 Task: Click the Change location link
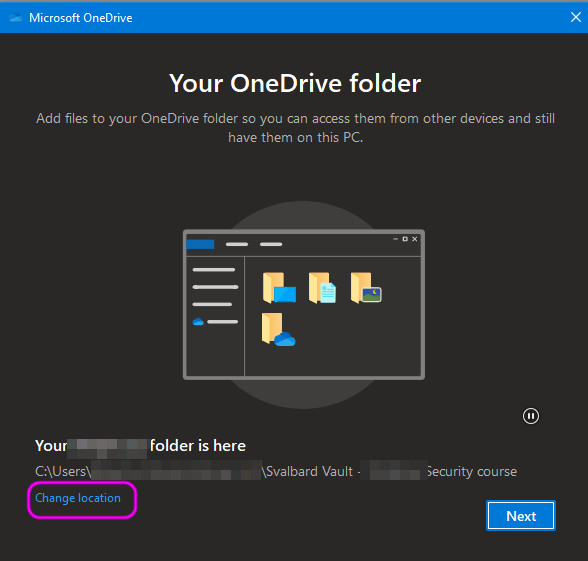coord(78,498)
